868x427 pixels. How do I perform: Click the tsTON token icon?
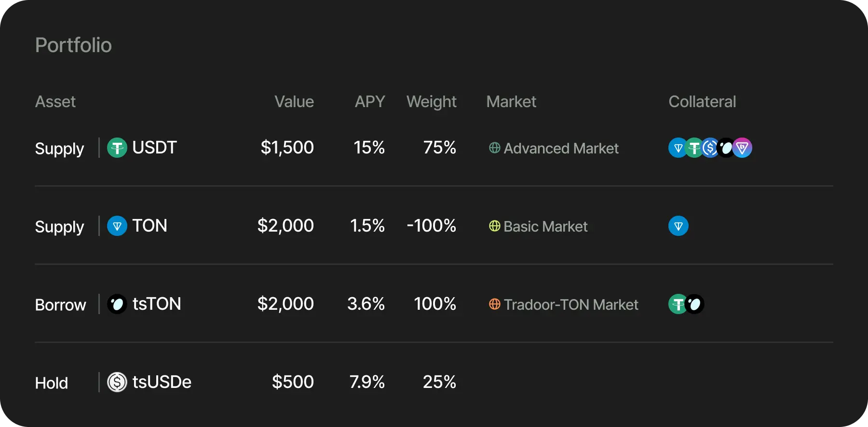117,304
